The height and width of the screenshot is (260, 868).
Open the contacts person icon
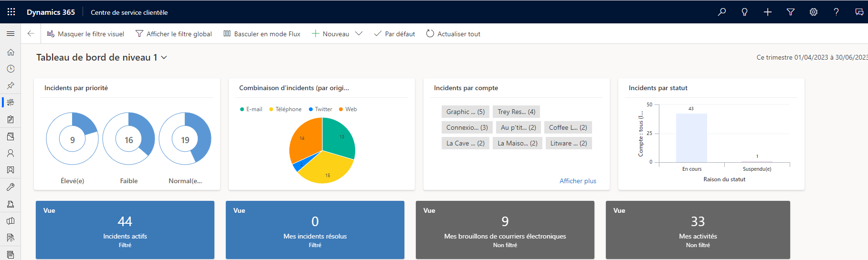11,153
